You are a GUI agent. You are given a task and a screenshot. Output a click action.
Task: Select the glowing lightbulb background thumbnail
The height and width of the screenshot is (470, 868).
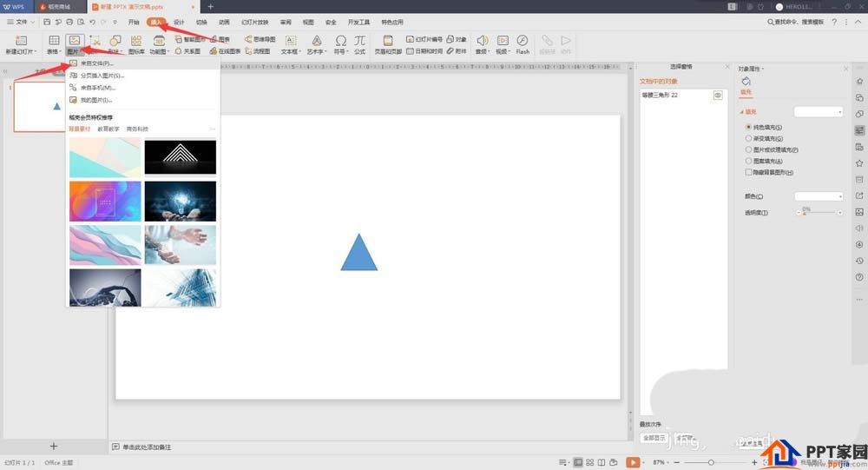pyautogui.click(x=181, y=202)
